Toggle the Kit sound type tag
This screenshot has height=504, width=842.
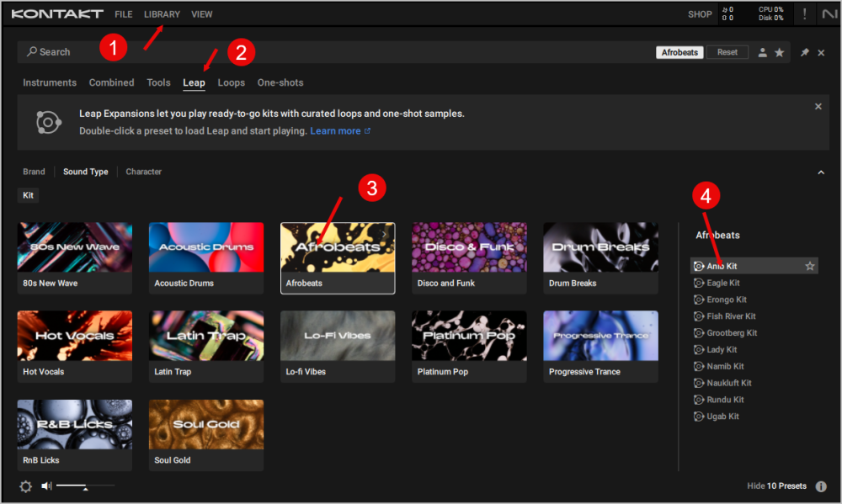pos(28,195)
